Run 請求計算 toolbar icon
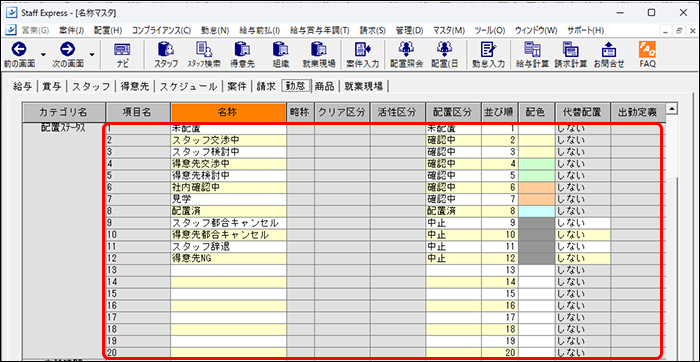 [x=570, y=49]
